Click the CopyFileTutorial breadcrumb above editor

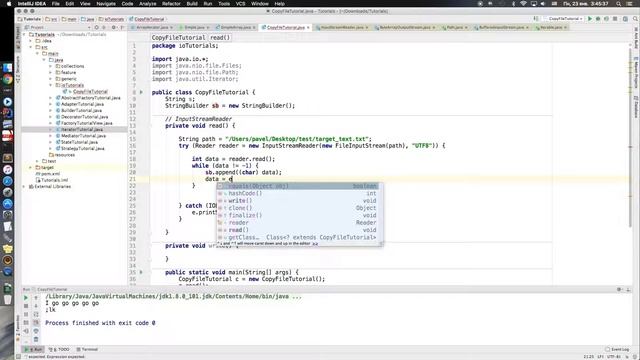[178, 38]
